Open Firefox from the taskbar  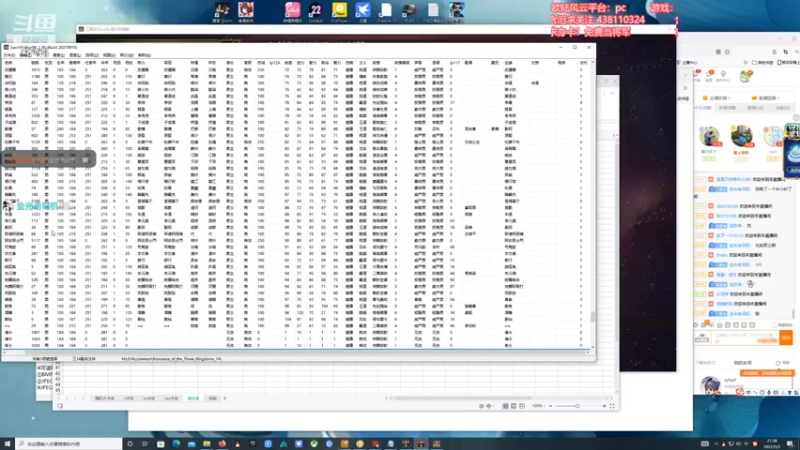222,444
